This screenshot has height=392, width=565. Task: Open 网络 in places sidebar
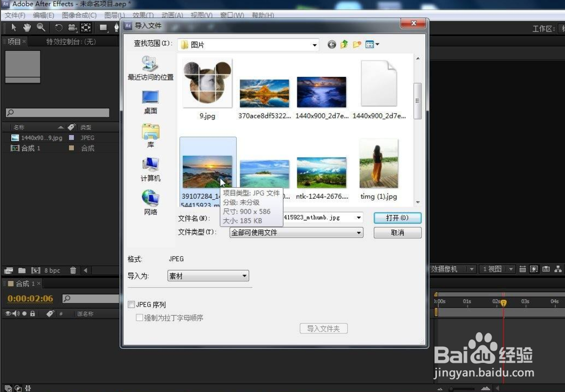pos(151,203)
